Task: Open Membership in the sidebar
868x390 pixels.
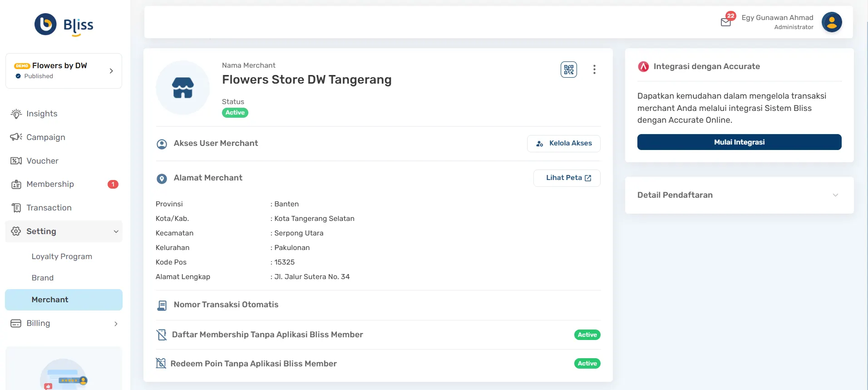Action: point(64,184)
